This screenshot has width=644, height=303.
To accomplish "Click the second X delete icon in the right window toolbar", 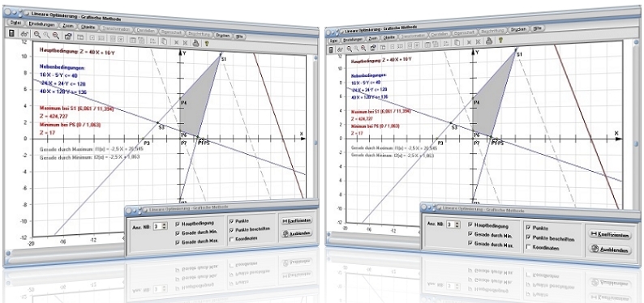I will 478,41.
